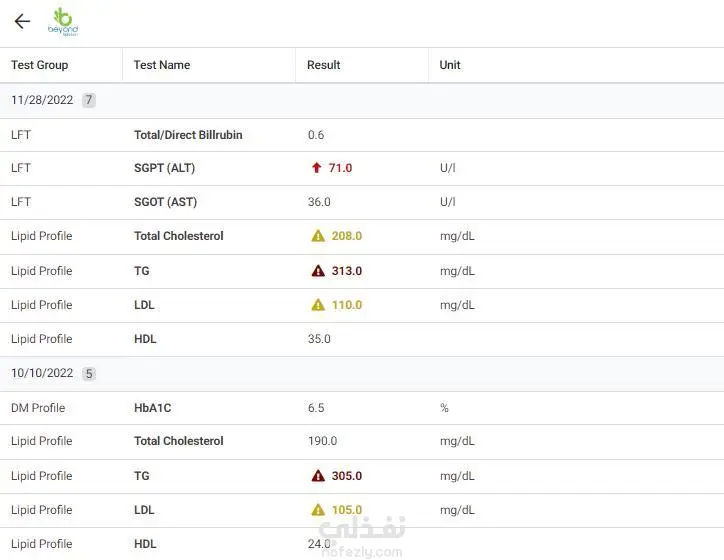This screenshot has width=724, height=560.
Task: Go back using the left arrow
Action: click(22, 21)
